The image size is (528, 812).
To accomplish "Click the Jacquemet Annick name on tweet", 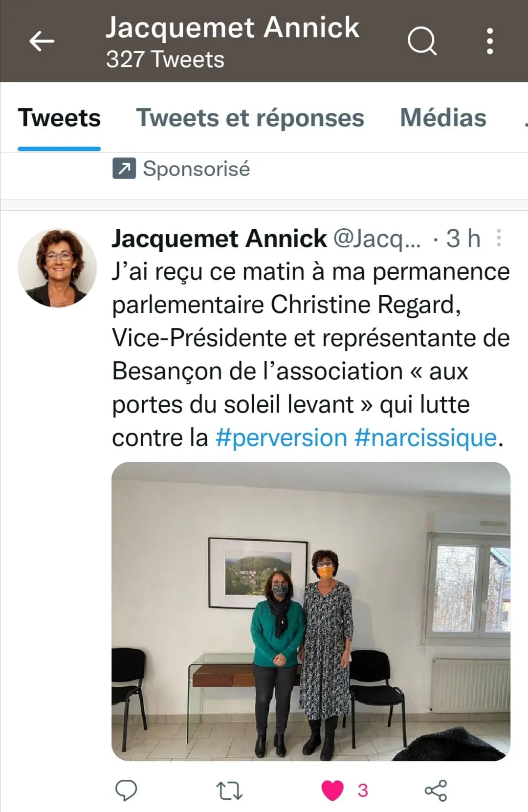I will pyautogui.click(x=219, y=239).
